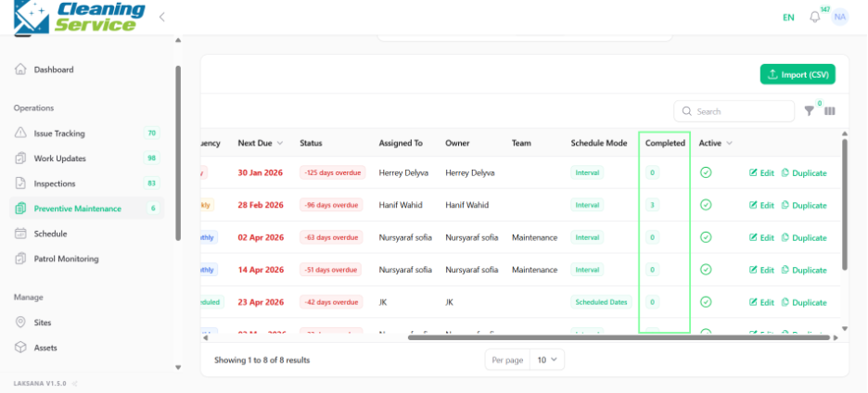868x393 pixels.
Task: Click the Patrol Monitoring icon
Action: pyautogui.click(x=20, y=259)
